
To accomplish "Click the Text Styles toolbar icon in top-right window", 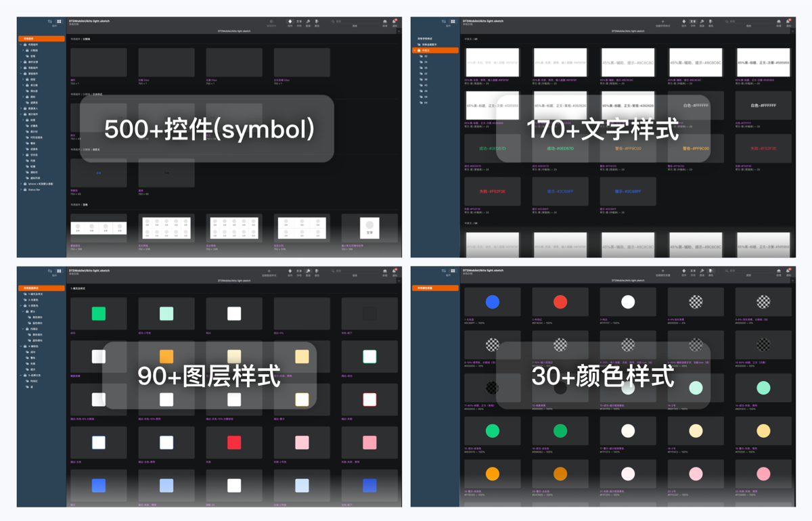I will coord(693,22).
